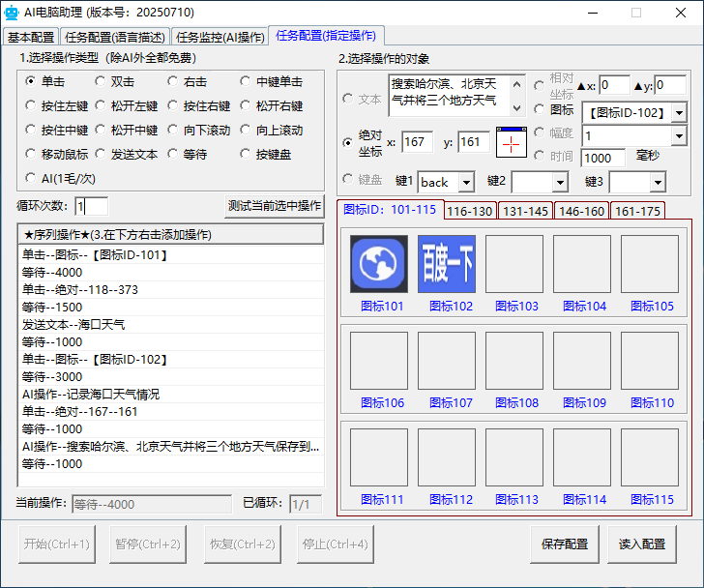Click the 保存配置 button
The image size is (704, 588).
click(x=564, y=544)
